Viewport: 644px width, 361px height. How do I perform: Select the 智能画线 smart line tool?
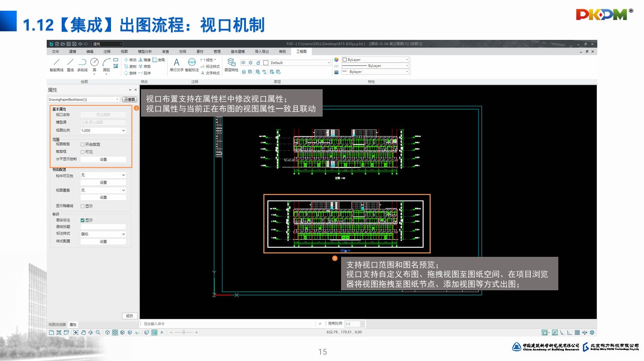click(56, 64)
